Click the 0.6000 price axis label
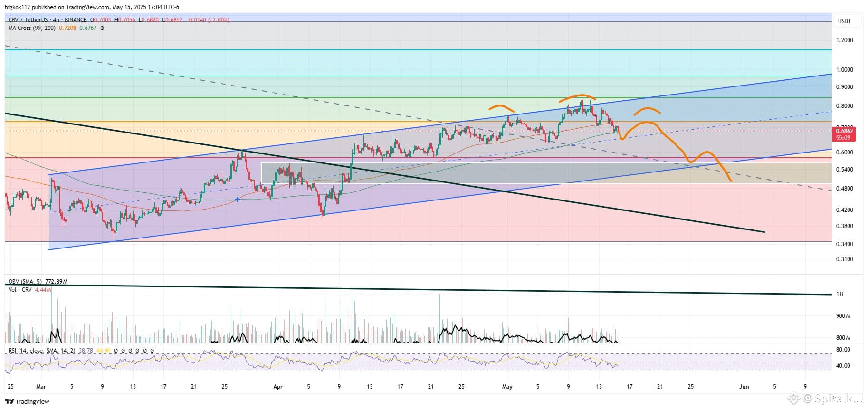 pos(845,153)
